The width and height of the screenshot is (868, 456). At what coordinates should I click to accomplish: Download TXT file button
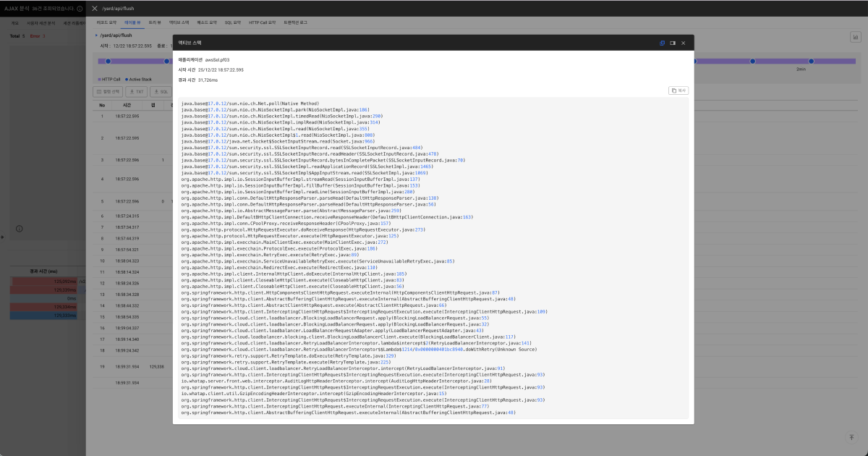(136, 92)
